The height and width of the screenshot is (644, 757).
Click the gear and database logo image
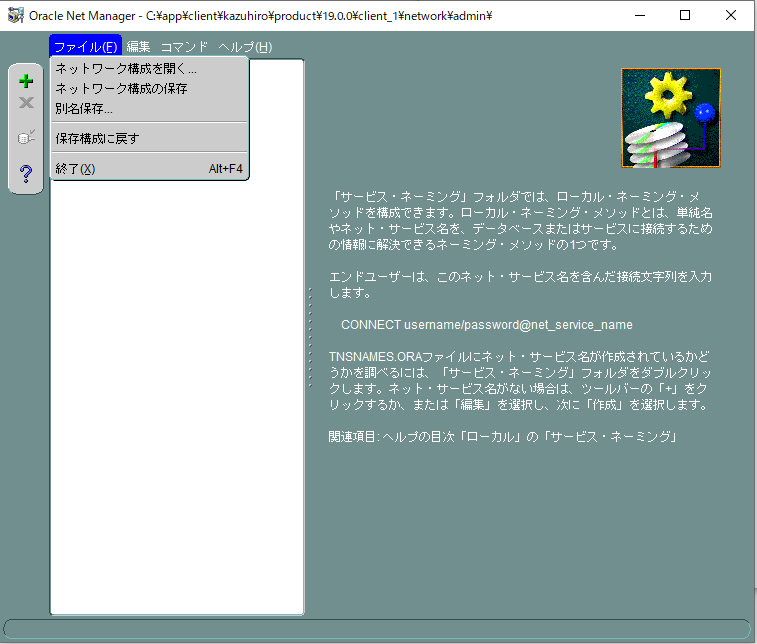tap(670, 117)
